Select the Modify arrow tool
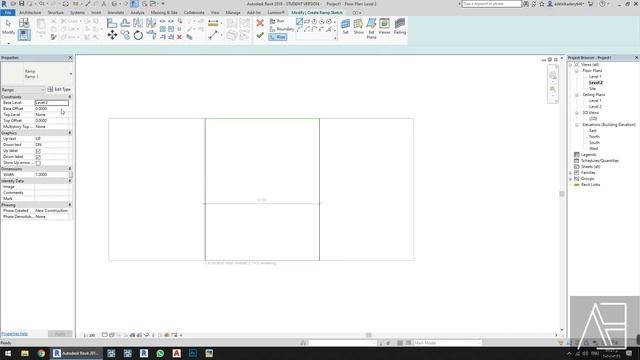 [x=8, y=27]
